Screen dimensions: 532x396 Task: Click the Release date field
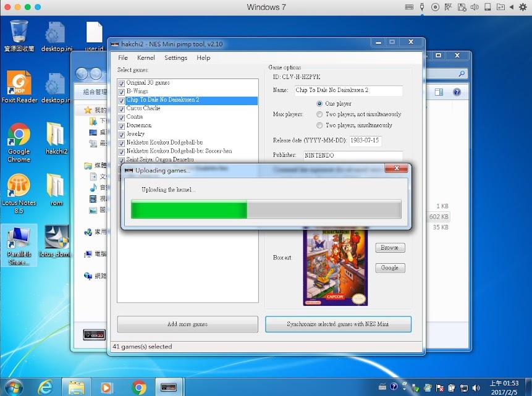pyautogui.click(x=365, y=140)
